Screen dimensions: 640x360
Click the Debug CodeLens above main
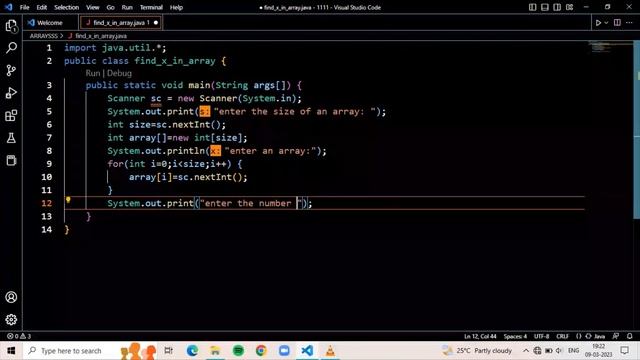point(120,73)
